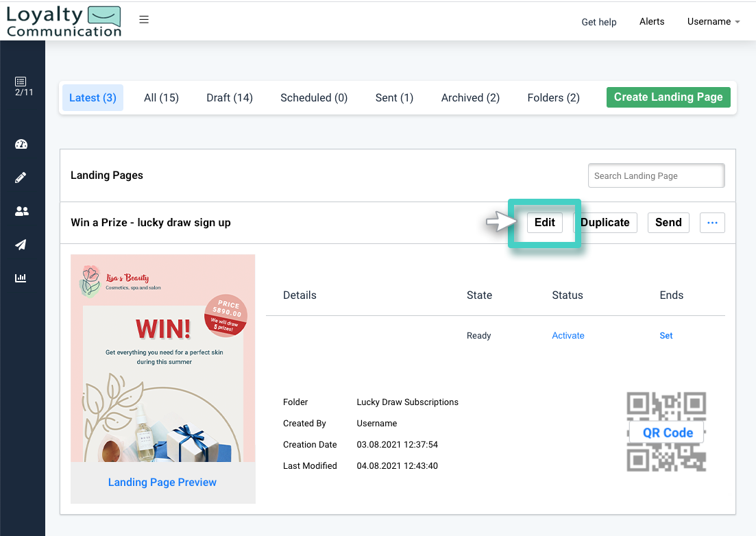Open the hamburger menu icon
The image size is (756, 536).
click(144, 20)
